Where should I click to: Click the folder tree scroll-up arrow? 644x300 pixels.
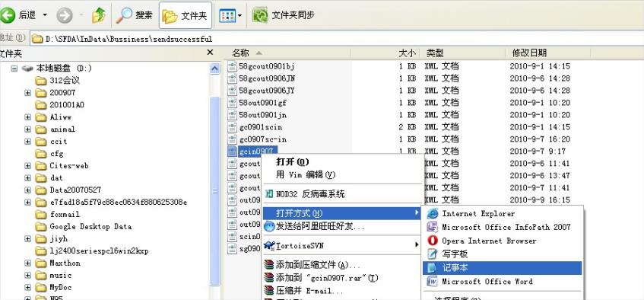click(215, 69)
